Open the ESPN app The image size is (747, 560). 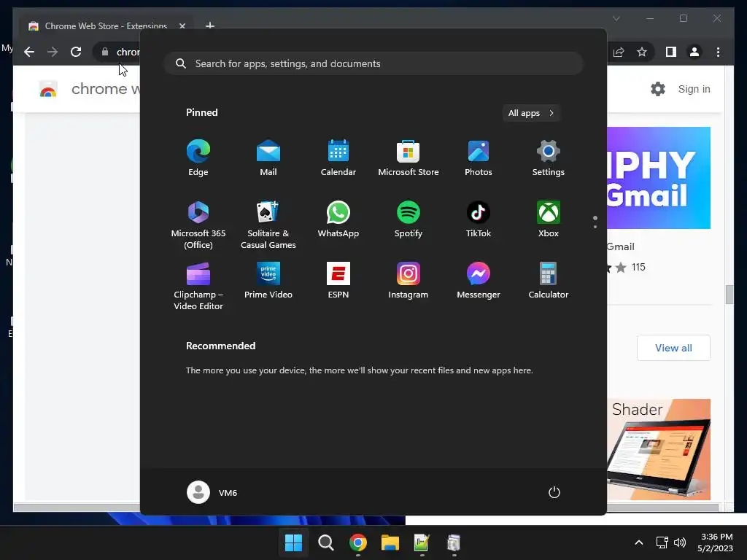click(x=338, y=281)
